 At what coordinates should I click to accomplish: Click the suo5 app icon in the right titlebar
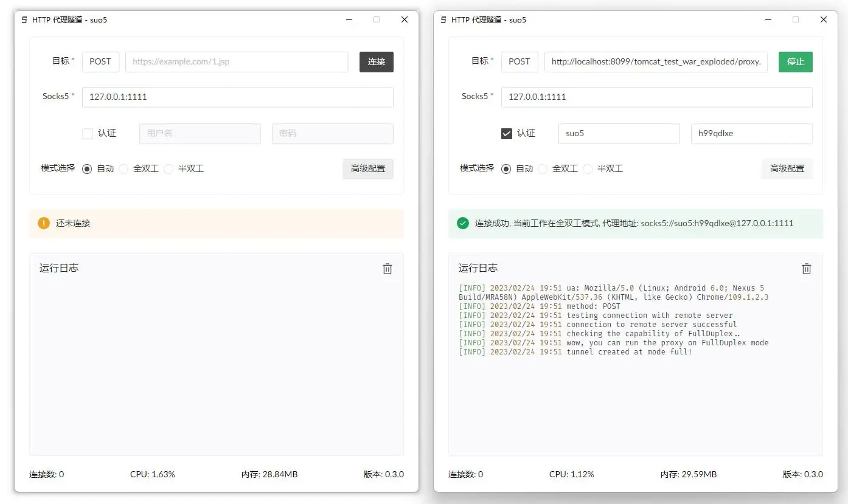point(442,19)
